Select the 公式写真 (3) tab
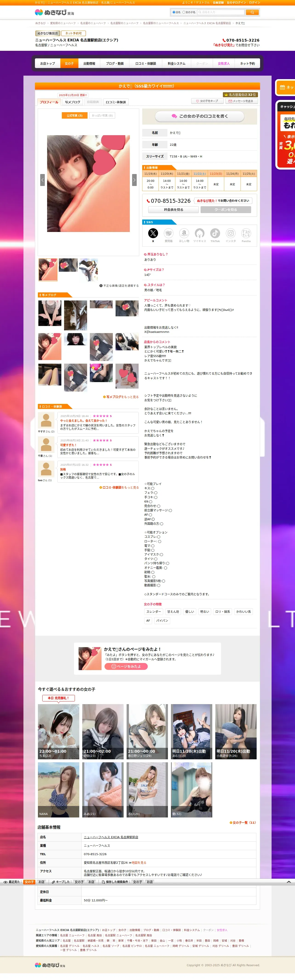295x980 pixels. 74,115
